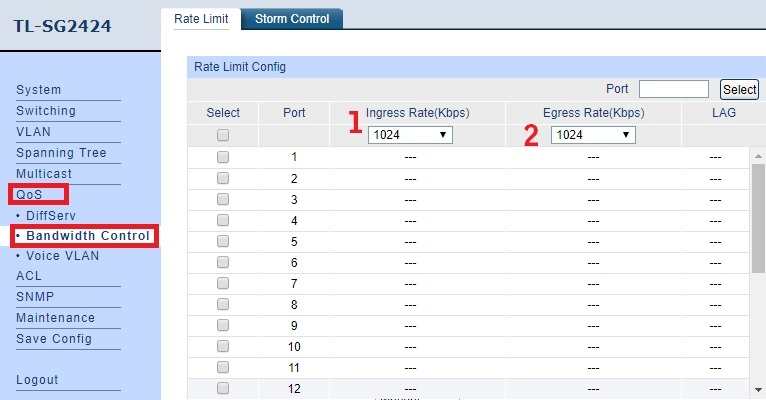
Task: Check the box for port 11
Action: coord(223,367)
